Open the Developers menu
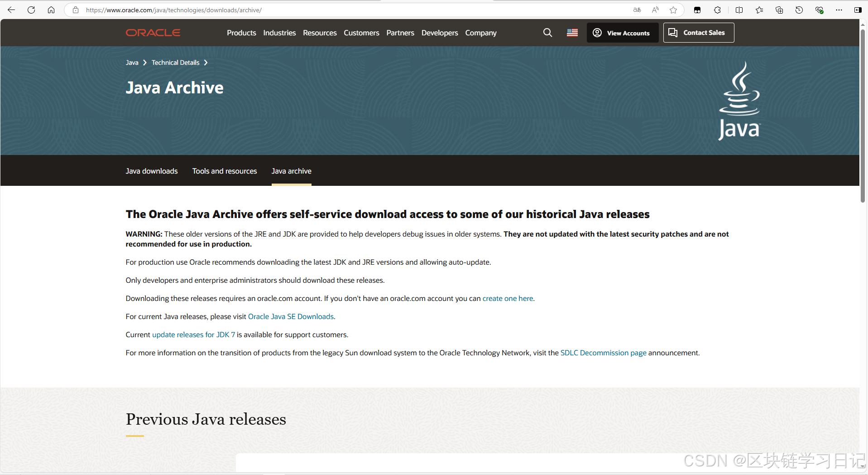 [440, 33]
